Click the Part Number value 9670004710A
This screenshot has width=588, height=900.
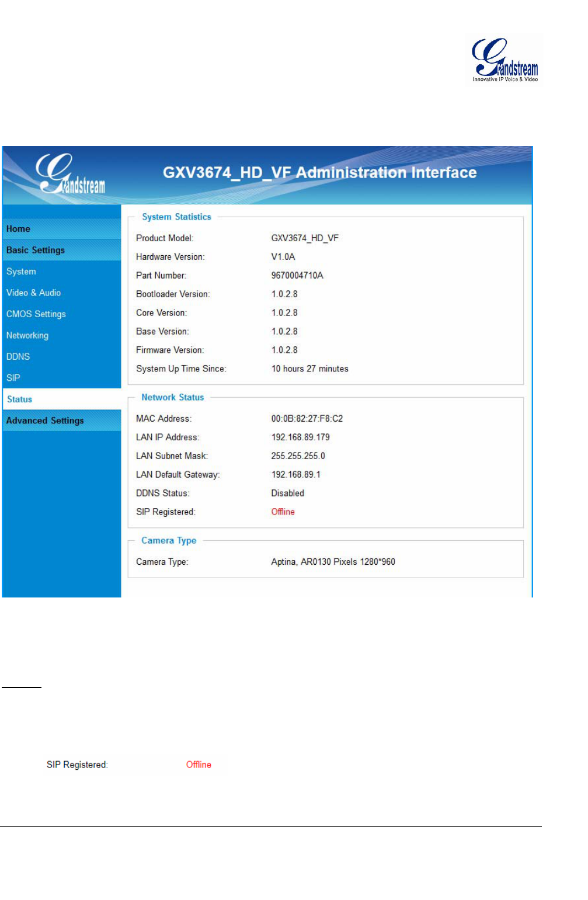(297, 276)
